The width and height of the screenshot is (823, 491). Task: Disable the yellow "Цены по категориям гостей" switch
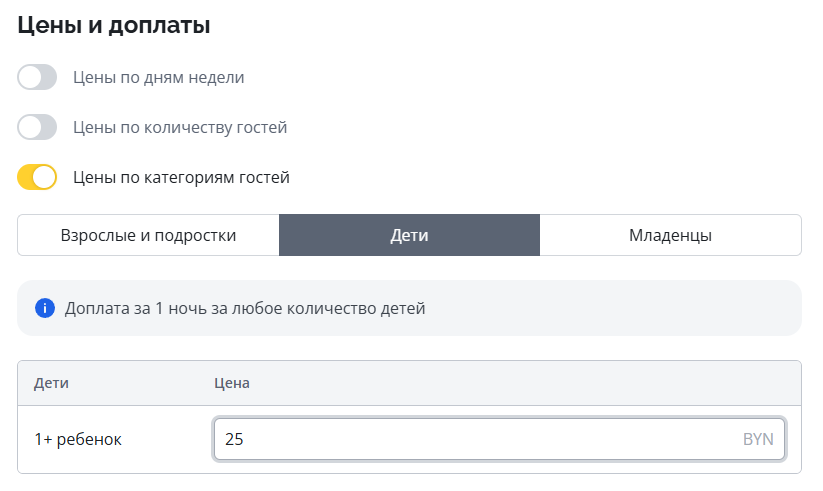[x=37, y=178]
